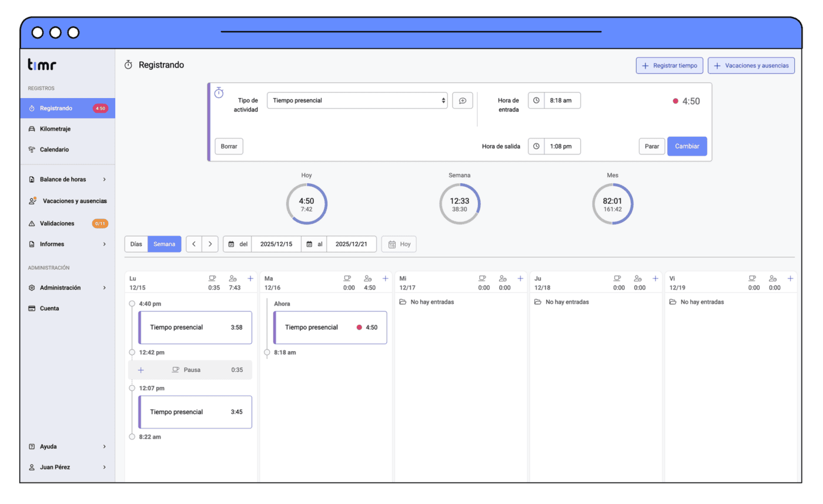Click the Registrar tiempo button
823x504 pixels.
click(x=669, y=66)
